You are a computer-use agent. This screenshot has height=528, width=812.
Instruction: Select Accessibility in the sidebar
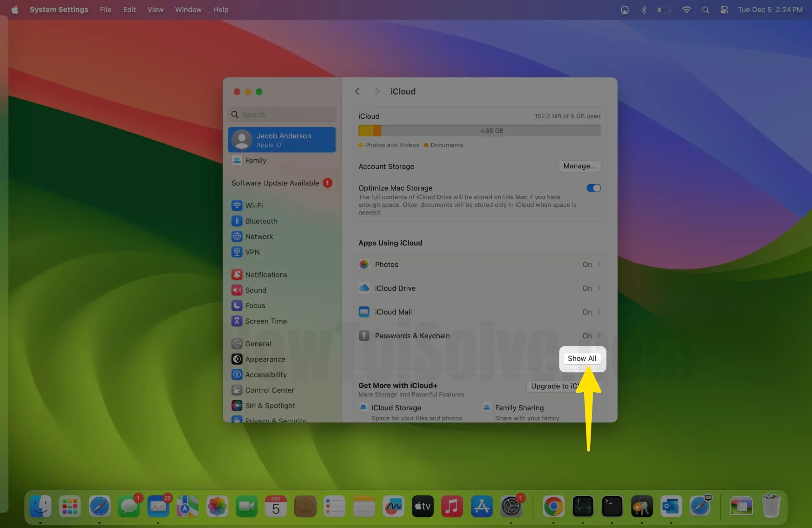[x=265, y=375]
